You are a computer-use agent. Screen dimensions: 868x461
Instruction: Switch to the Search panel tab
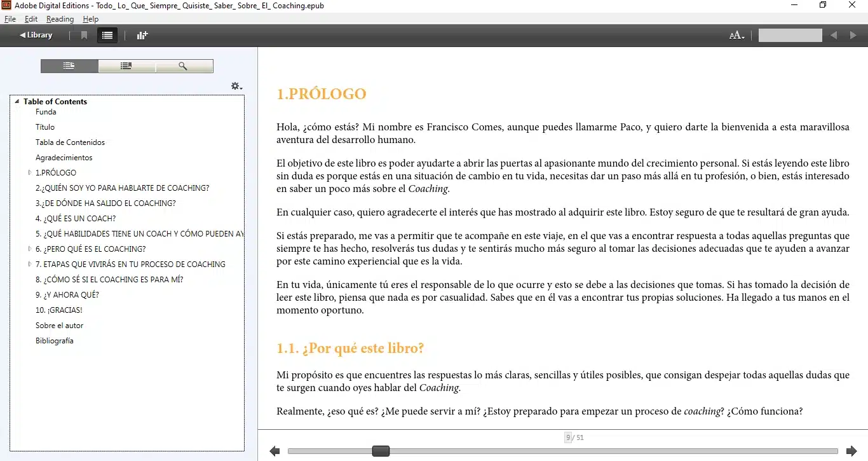(x=184, y=66)
